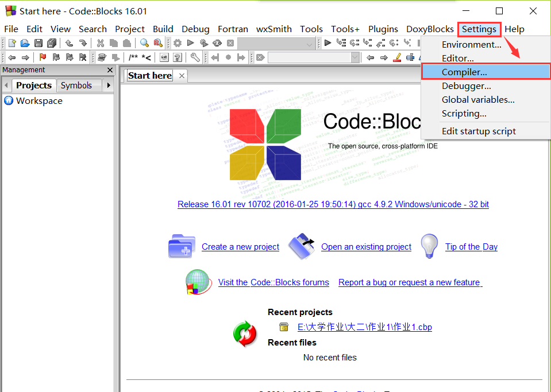Switch to the Symbols tab
Viewport: 551px width, 392px height.
pyautogui.click(x=76, y=86)
